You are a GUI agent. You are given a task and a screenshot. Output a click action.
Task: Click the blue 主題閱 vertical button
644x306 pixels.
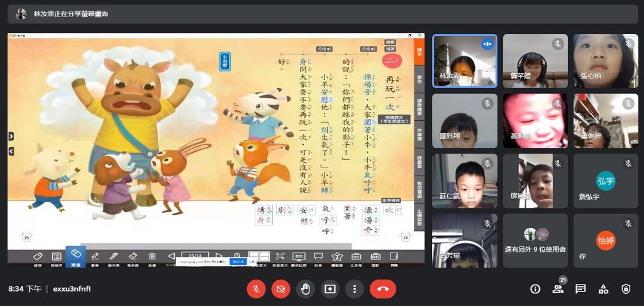[225, 61]
